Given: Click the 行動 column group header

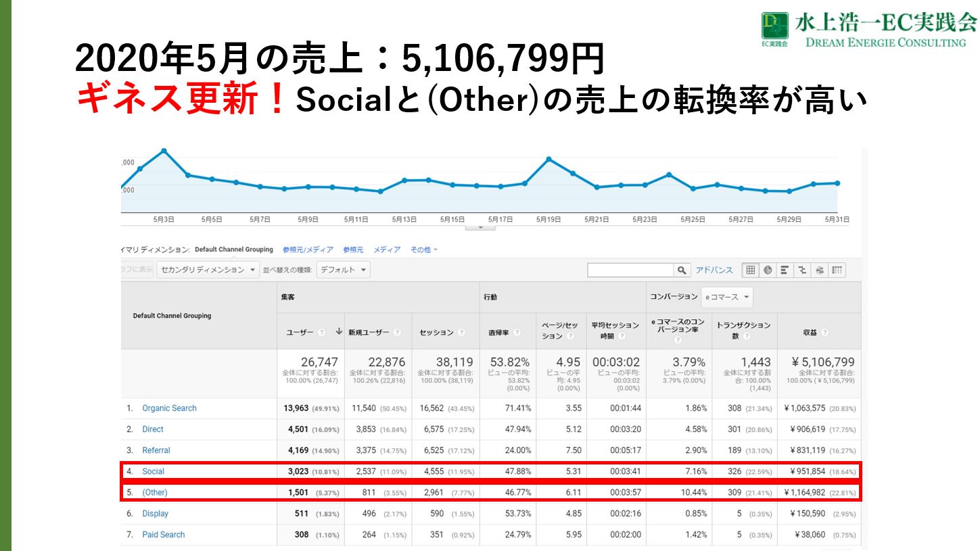Looking at the screenshot, I should [x=490, y=297].
